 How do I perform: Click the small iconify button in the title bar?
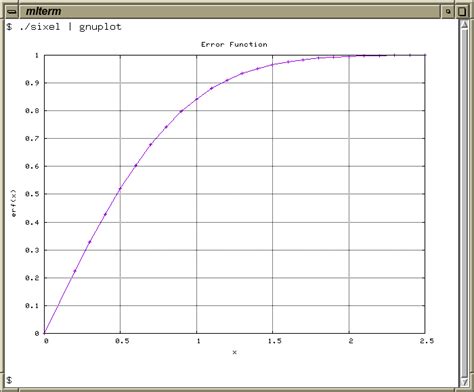pyautogui.click(x=448, y=12)
